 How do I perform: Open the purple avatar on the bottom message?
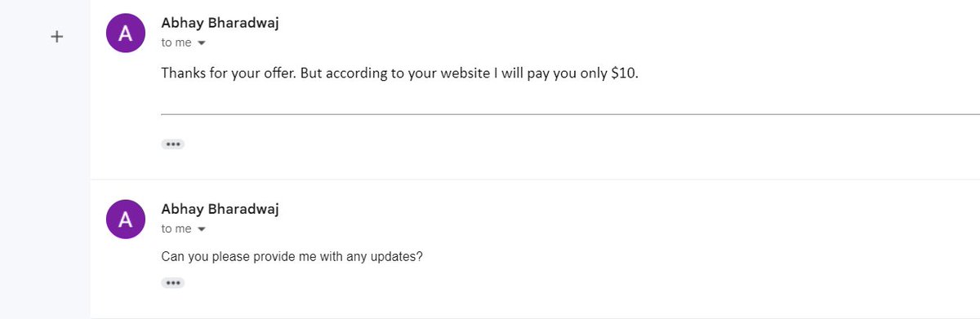click(126, 219)
